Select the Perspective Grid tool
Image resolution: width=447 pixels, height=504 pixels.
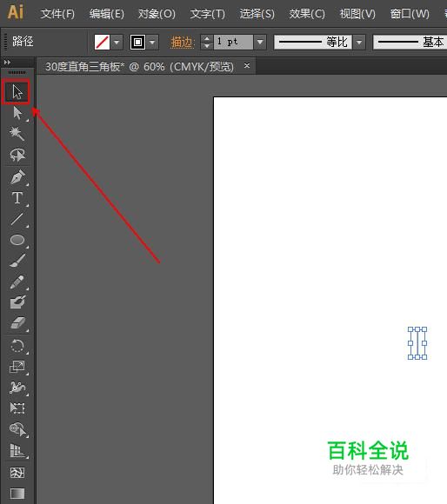click(x=17, y=450)
